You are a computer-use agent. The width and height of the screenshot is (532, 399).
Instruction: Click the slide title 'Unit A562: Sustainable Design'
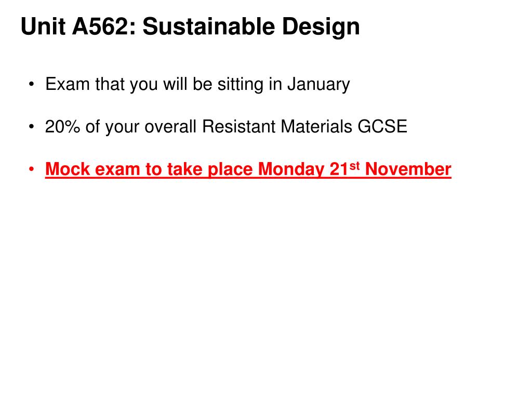pyautogui.click(x=190, y=26)
